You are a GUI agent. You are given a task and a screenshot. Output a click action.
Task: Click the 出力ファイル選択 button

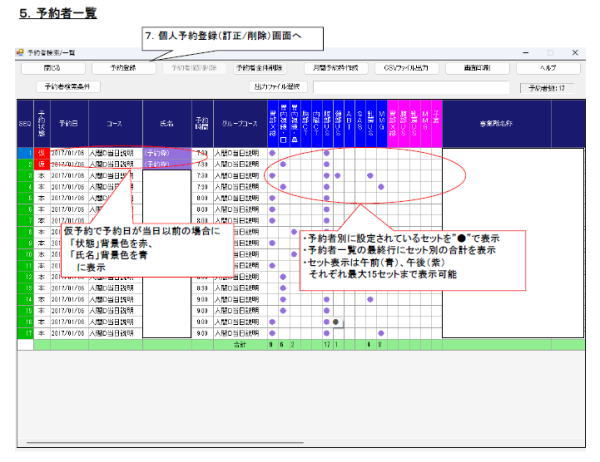coord(277,87)
